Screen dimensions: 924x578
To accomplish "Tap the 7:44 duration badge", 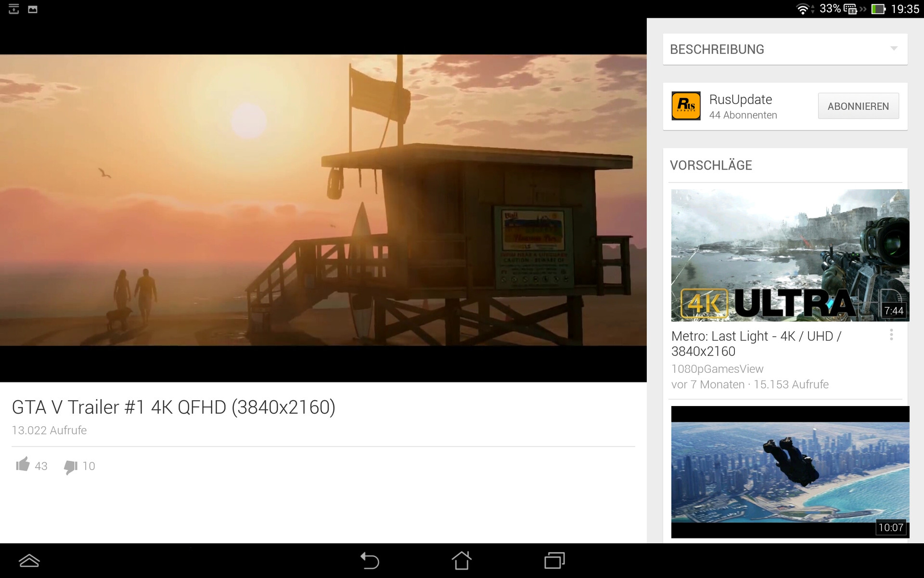I will pos(894,311).
